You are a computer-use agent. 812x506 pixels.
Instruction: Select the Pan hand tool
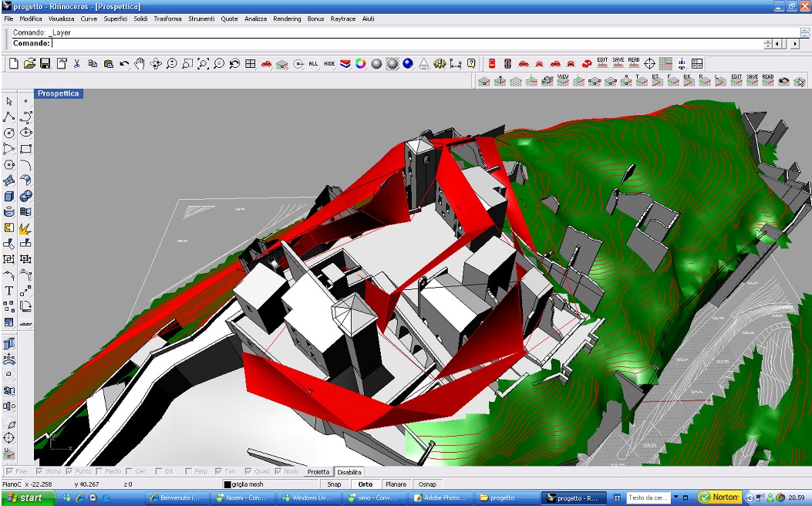[x=140, y=64]
